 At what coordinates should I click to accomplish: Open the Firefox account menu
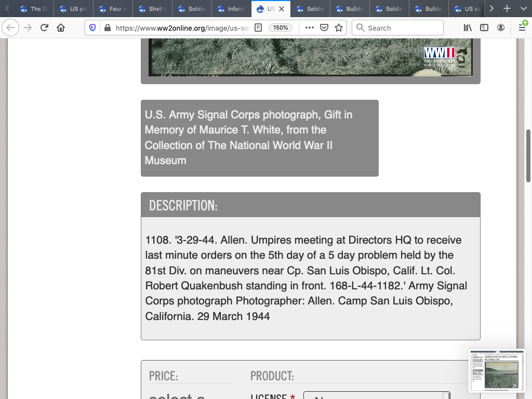tap(501, 28)
